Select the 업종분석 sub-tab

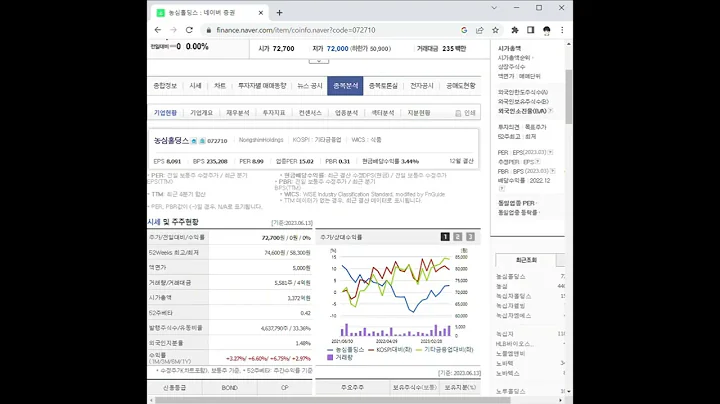(x=346, y=113)
